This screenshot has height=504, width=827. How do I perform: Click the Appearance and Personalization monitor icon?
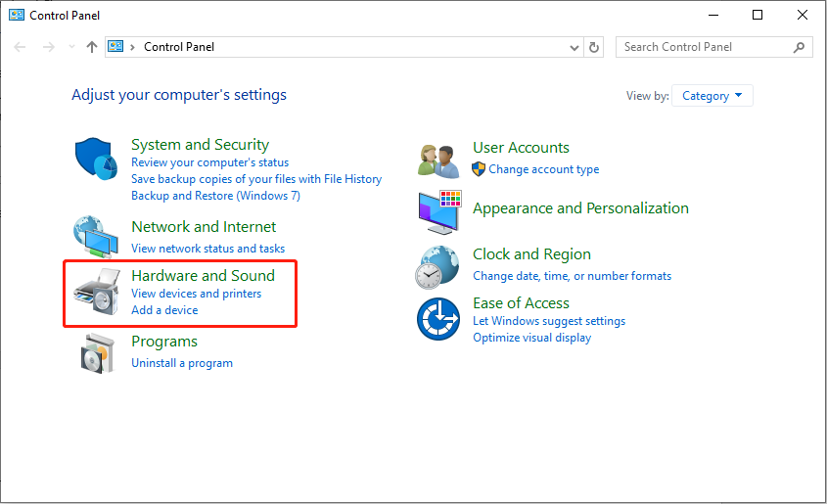438,208
